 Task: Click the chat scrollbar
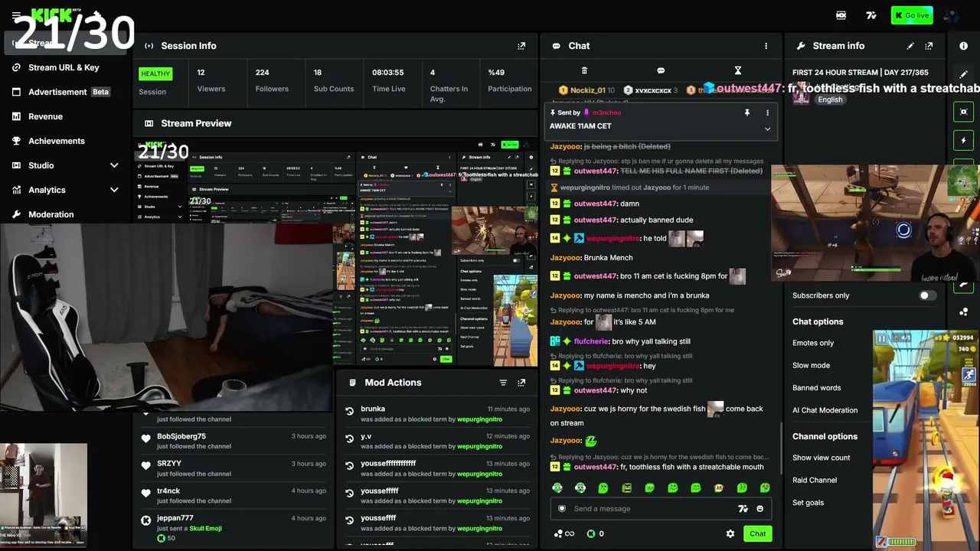781,448
